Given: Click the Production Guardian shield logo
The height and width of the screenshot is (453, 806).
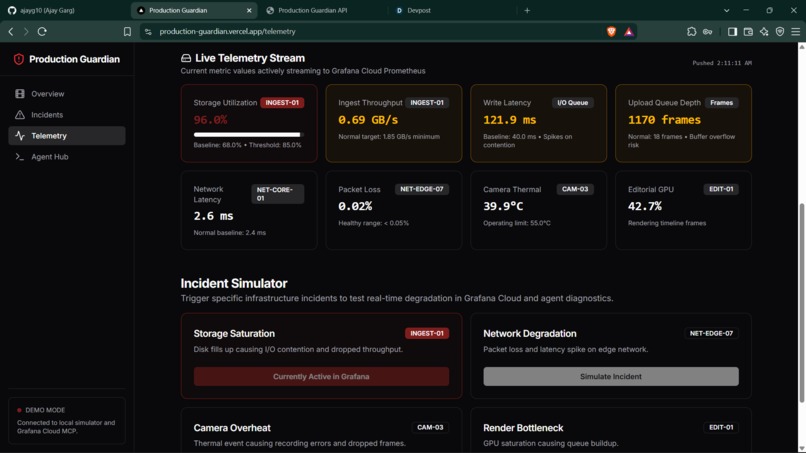Looking at the screenshot, I should pos(19,59).
